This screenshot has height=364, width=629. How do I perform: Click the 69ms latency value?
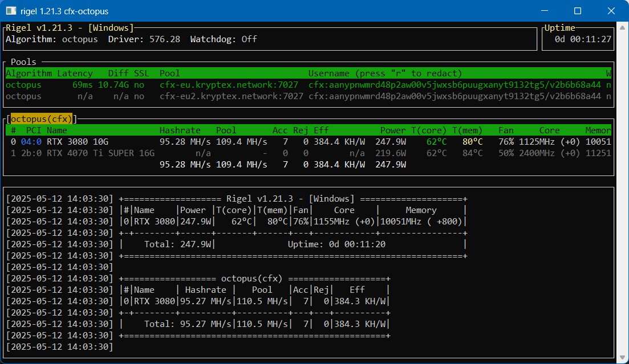point(83,85)
